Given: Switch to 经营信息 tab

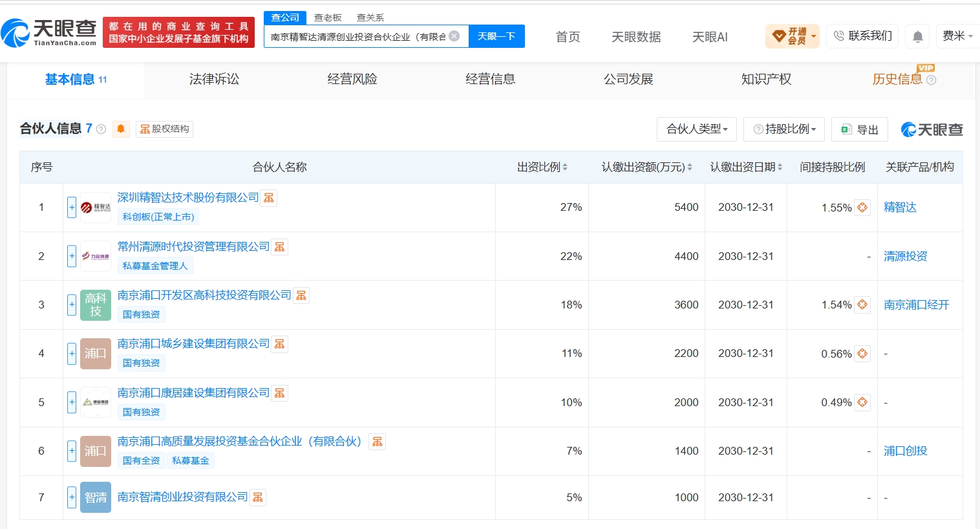Looking at the screenshot, I should [x=490, y=80].
